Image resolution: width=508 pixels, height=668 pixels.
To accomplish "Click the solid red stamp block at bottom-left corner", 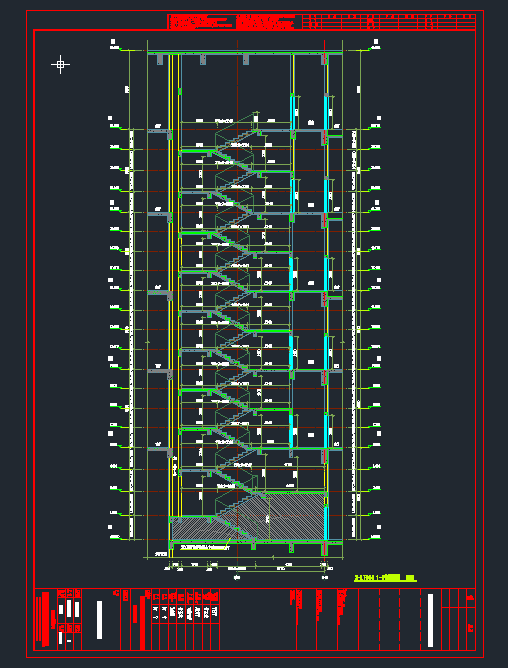I will coord(46,620).
